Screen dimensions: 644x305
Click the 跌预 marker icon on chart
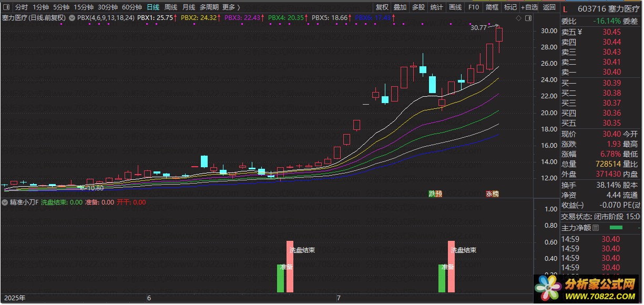(435, 194)
